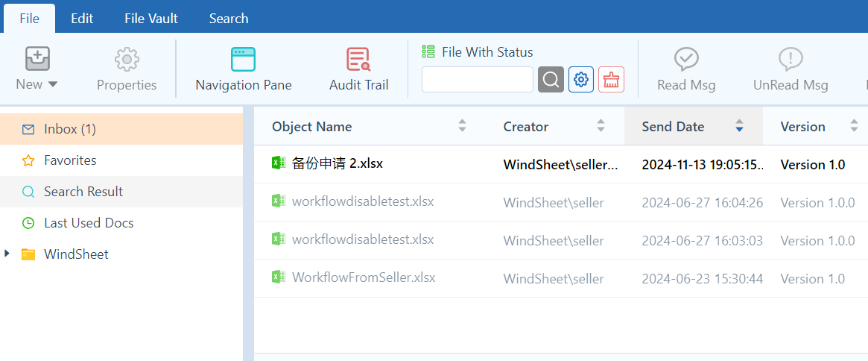
Task: Select Favorites in the sidebar
Action: [x=70, y=160]
